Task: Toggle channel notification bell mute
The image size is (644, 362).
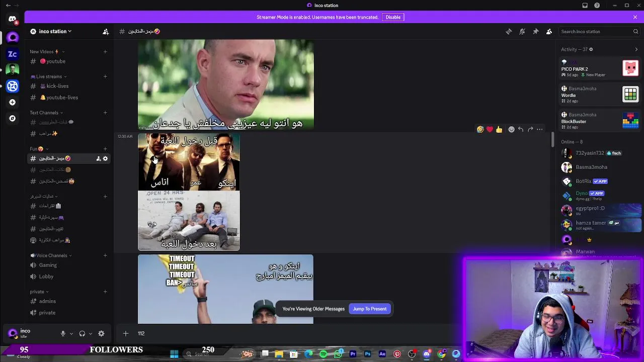Action: (x=522, y=32)
